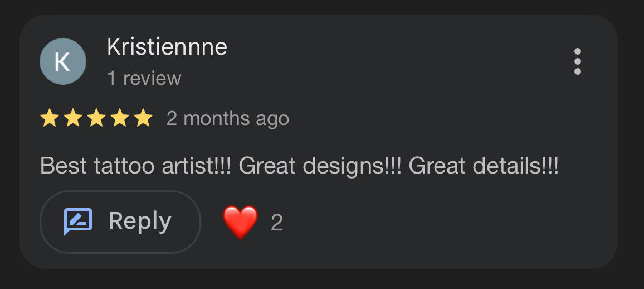
Task: Open Kristiennne's reviewer profile name
Action: click(x=167, y=47)
